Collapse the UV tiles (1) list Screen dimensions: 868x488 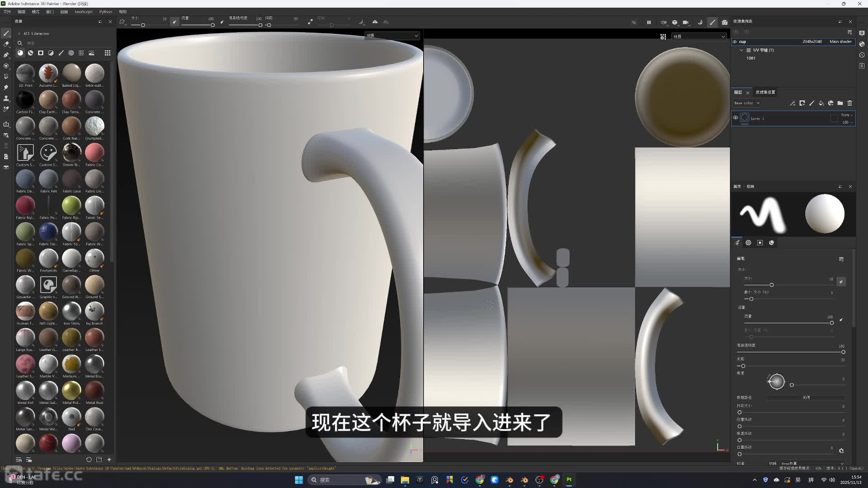[x=741, y=50]
